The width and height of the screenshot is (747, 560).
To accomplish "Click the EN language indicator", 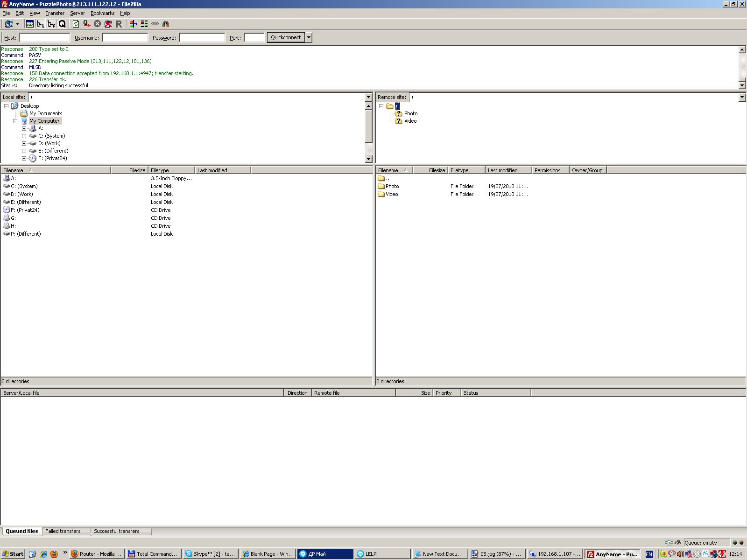I will [649, 554].
